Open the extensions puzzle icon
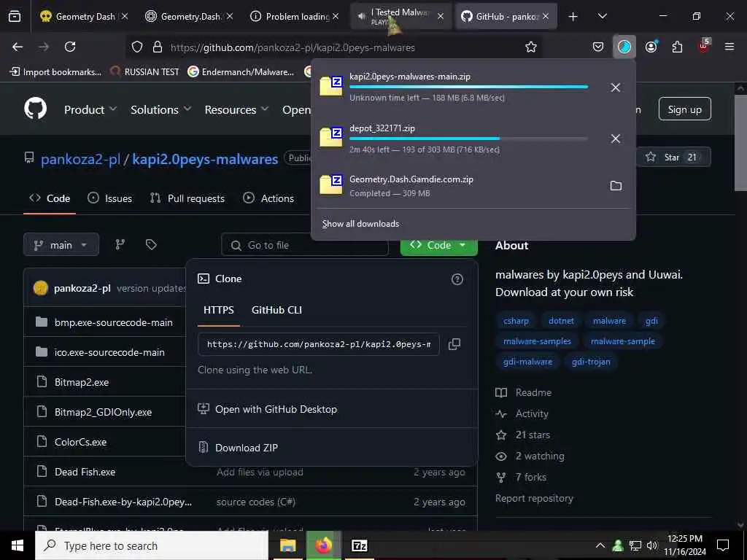Image resolution: width=747 pixels, height=560 pixels. 677,47
